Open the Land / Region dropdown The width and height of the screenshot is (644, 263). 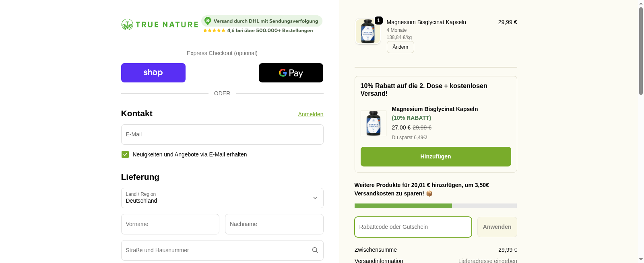click(x=222, y=198)
